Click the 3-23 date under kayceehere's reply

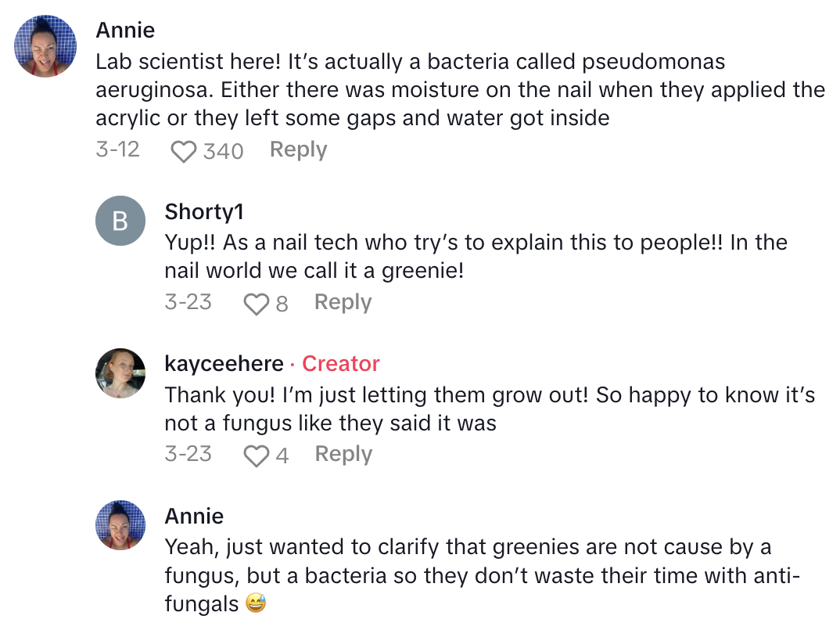tap(188, 454)
